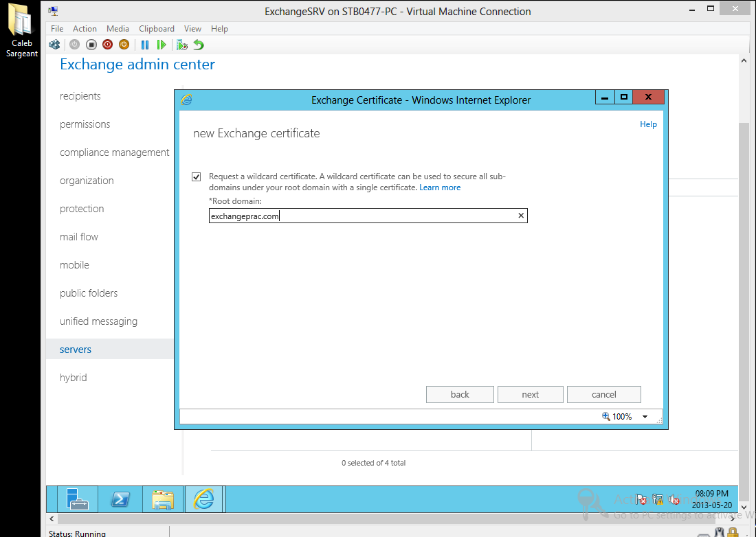Minimize the Exchange Certificate dialog

click(x=605, y=97)
